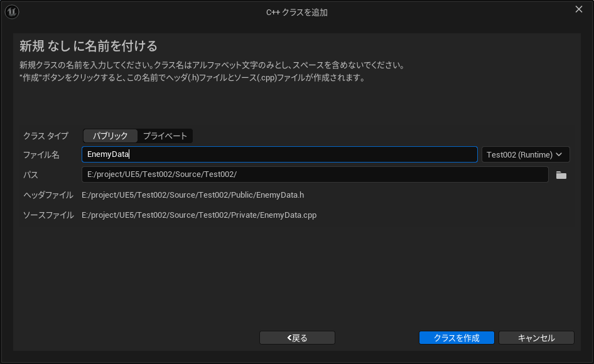The image size is (594, 364).
Task: Click the EnemyData file name field
Action: click(279, 154)
